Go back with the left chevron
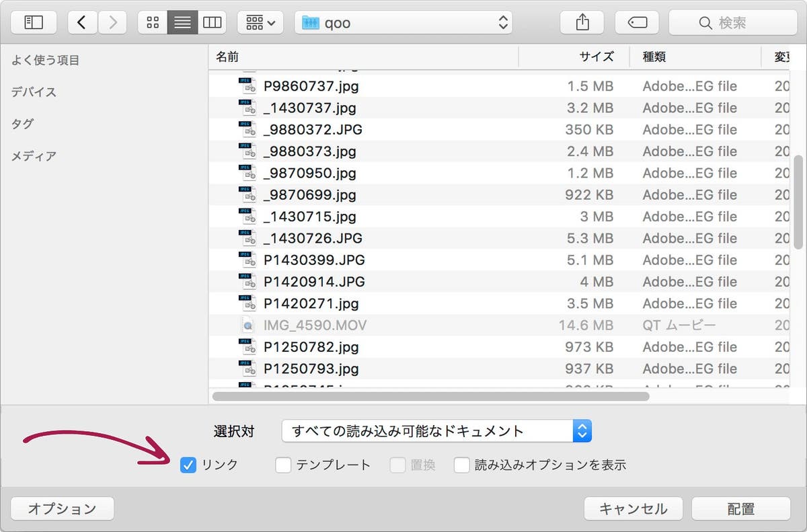 [x=82, y=22]
